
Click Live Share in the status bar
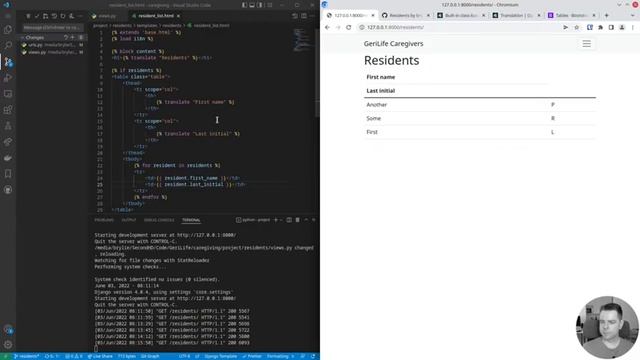pyautogui.click(x=100, y=356)
